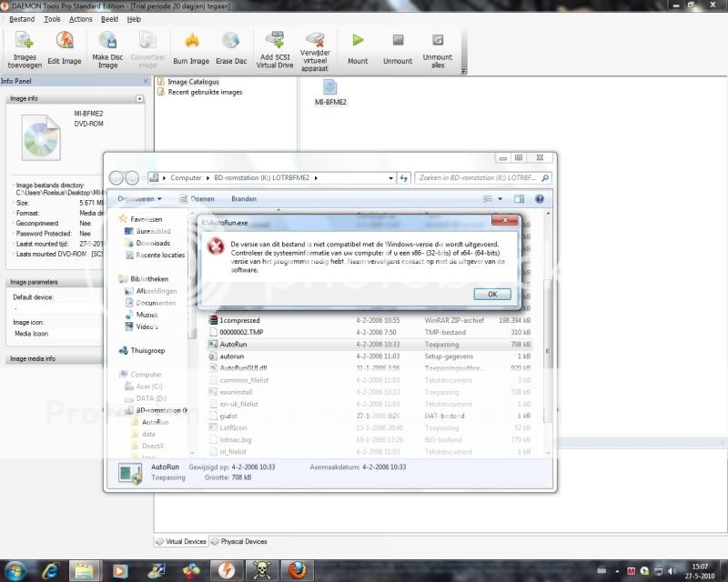Screen dimensions: 728x582
Task: Click the Openen button in Explorer toolbar
Action: pos(202,198)
